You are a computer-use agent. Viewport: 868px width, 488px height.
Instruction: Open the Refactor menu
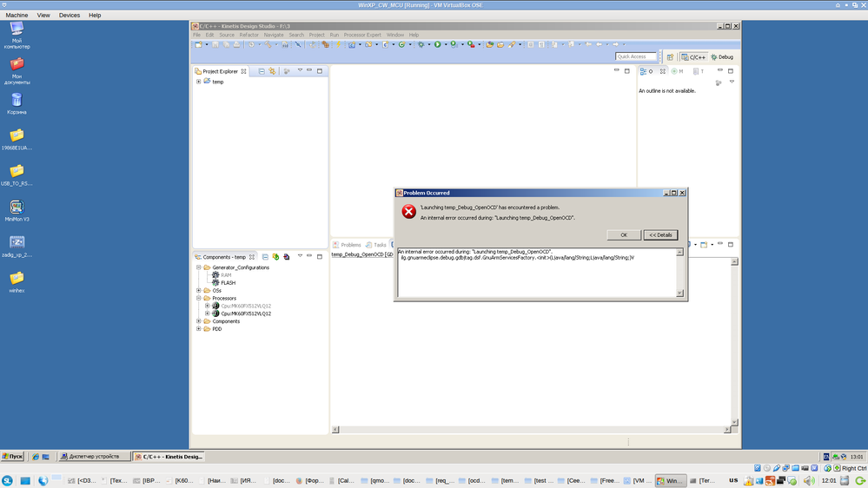(248, 35)
